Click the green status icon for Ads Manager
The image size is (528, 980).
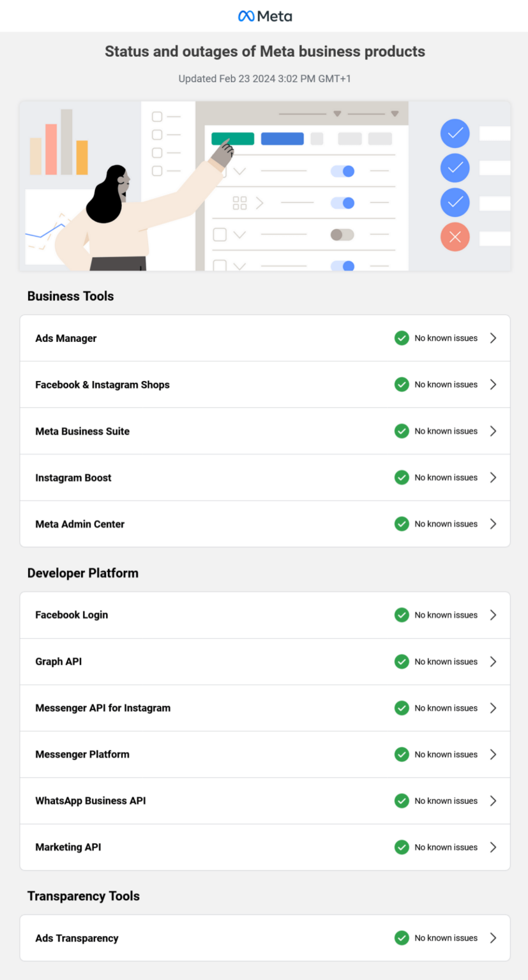pyautogui.click(x=402, y=338)
